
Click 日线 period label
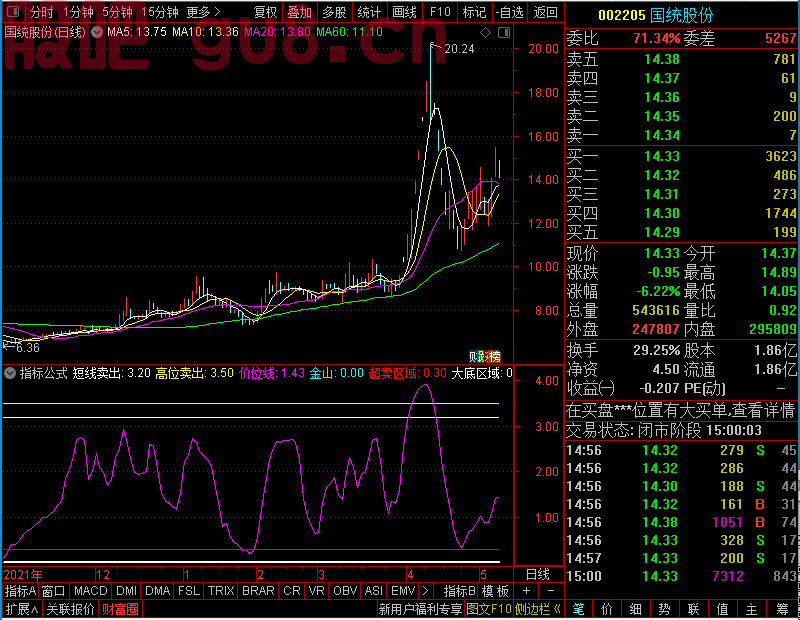click(x=538, y=575)
